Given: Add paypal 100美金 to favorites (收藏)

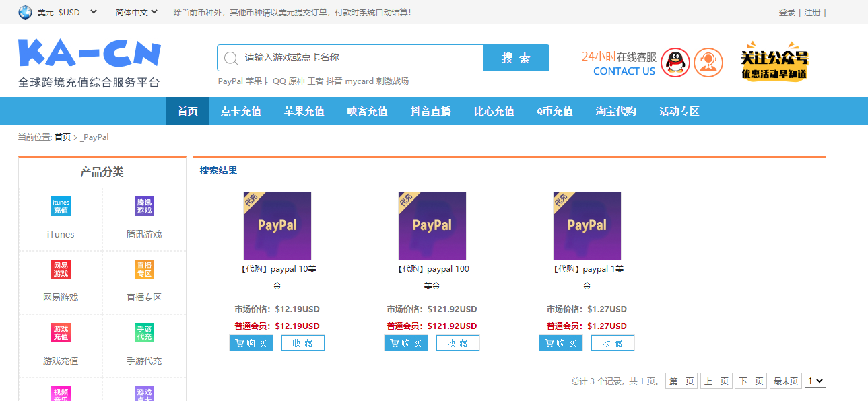Looking at the screenshot, I should coord(457,343).
